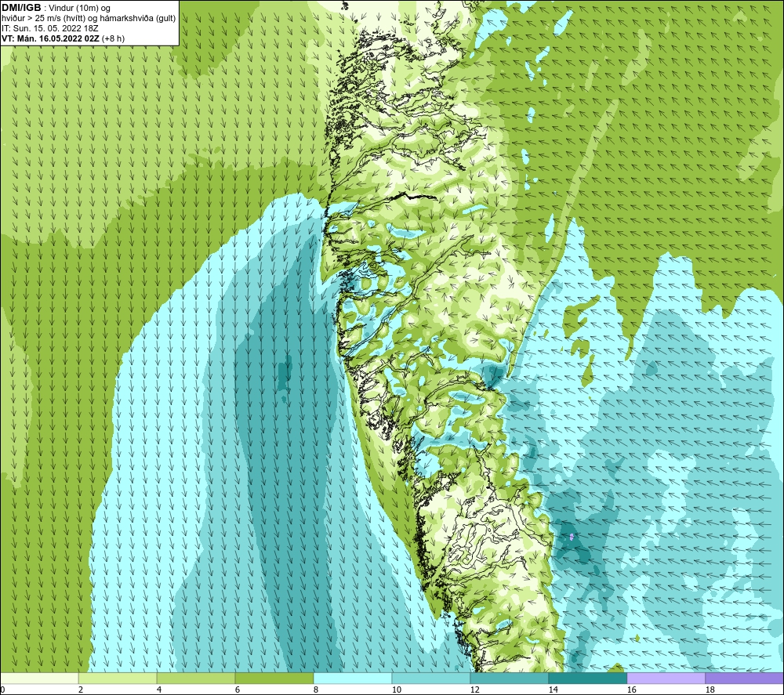Click the legend label '16'

[x=631, y=690]
